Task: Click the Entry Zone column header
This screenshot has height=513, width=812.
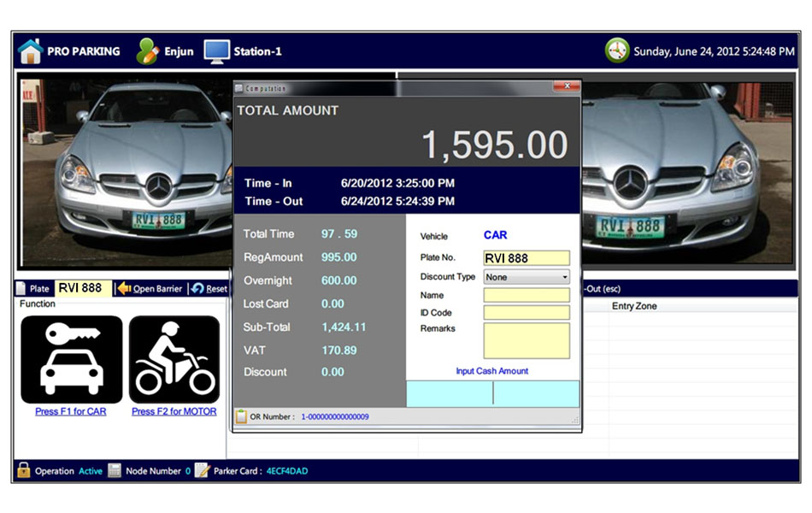Action: click(634, 306)
